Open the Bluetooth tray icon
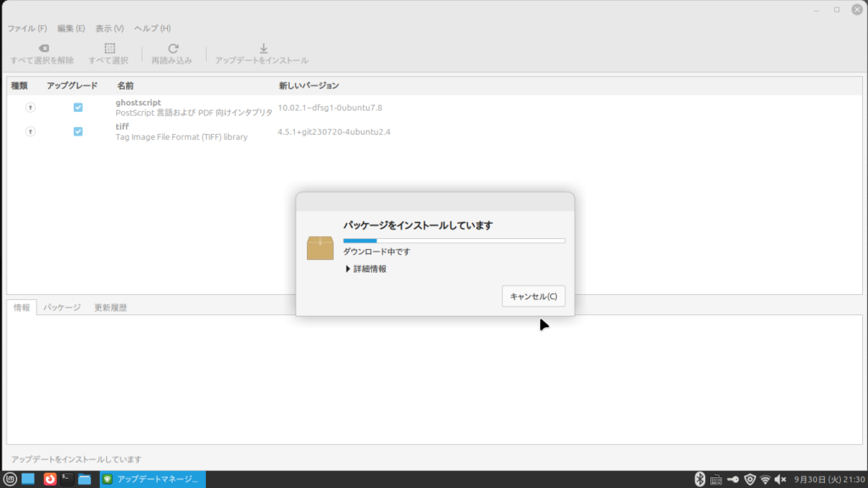Screen dimensions: 868x488 [x=699, y=480]
